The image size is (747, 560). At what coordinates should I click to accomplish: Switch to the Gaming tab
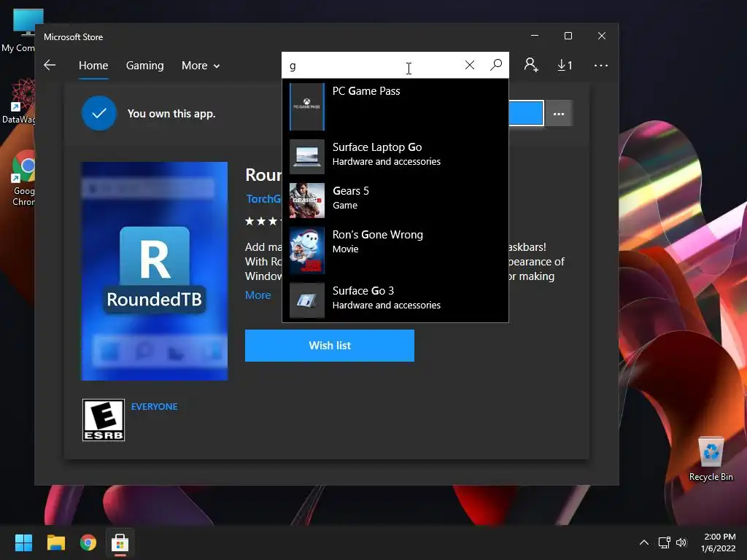click(145, 65)
